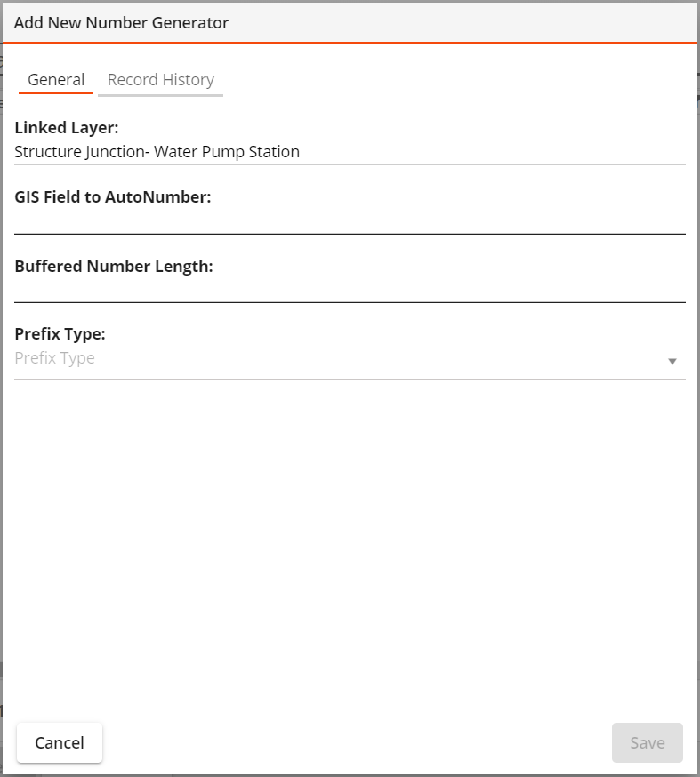Select the Prefix Type placeholder text
Viewport: 700px width, 777px height.
54,357
